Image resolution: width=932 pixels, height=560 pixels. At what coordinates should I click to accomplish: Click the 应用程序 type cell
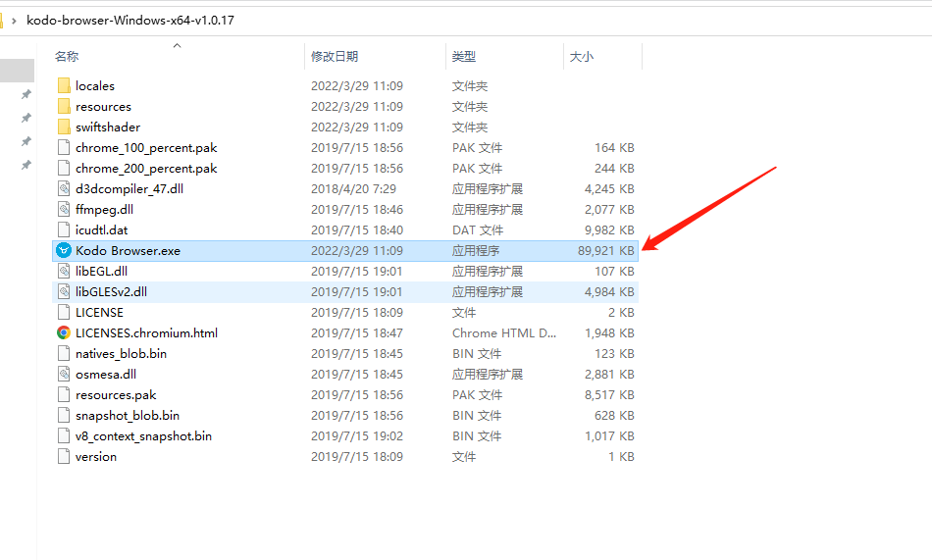(x=476, y=250)
